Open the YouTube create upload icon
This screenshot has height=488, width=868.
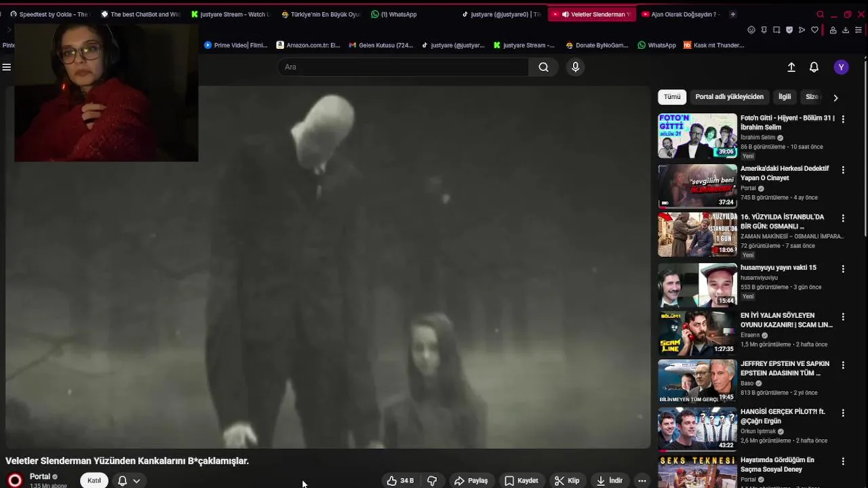pyautogui.click(x=791, y=67)
